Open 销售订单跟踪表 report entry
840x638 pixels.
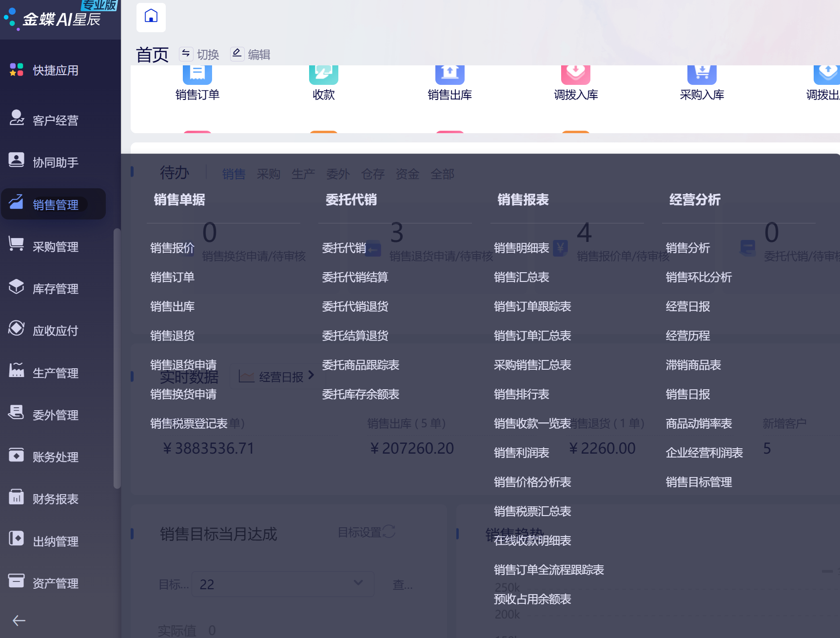[532, 307]
